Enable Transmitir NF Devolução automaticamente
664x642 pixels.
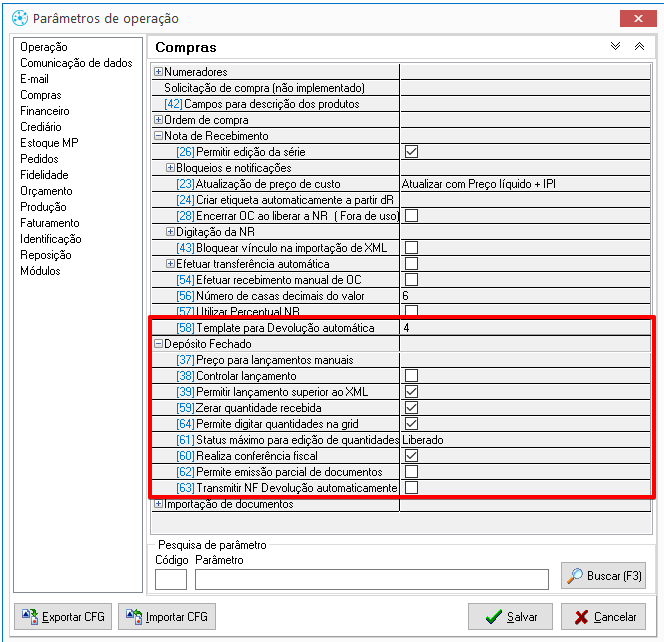tap(410, 488)
